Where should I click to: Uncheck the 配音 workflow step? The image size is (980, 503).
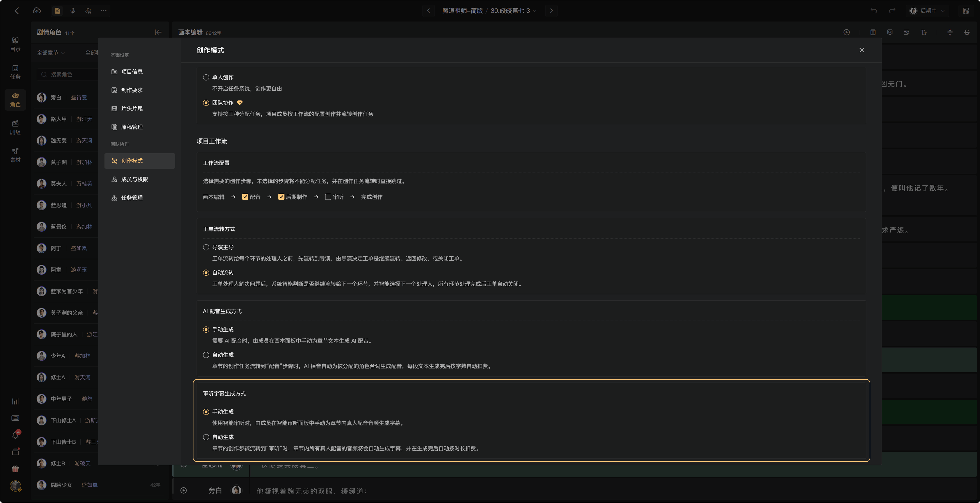click(245, 197)
